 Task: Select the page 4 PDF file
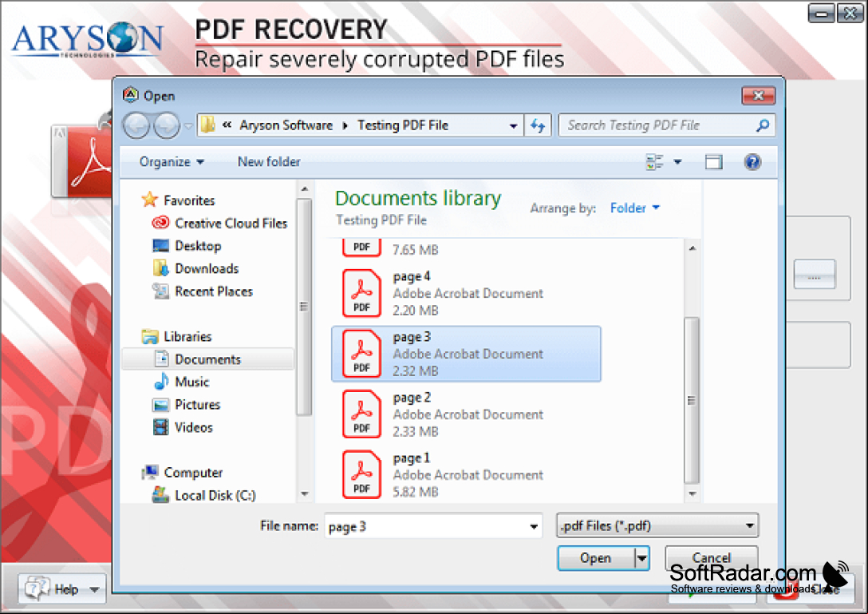pos(466,293)
